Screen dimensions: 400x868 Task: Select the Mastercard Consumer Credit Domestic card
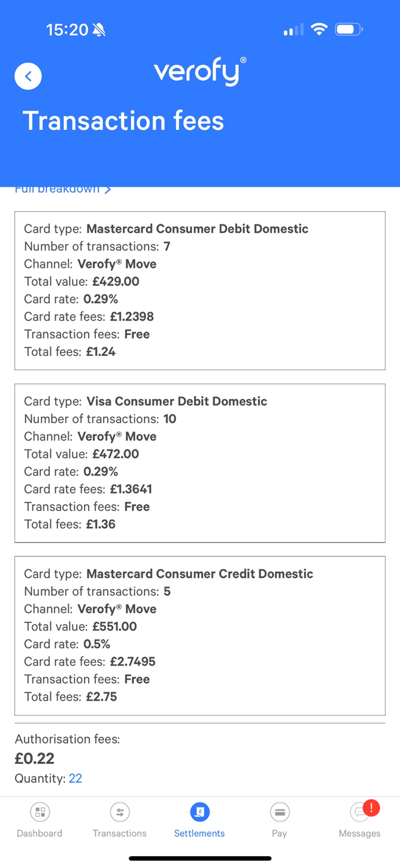(x=200, y=635)
